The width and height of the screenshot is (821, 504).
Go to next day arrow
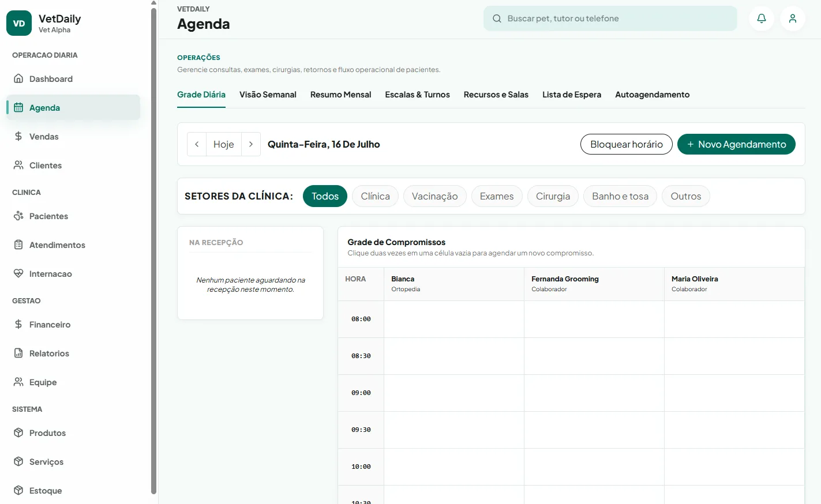click(251, 144)
